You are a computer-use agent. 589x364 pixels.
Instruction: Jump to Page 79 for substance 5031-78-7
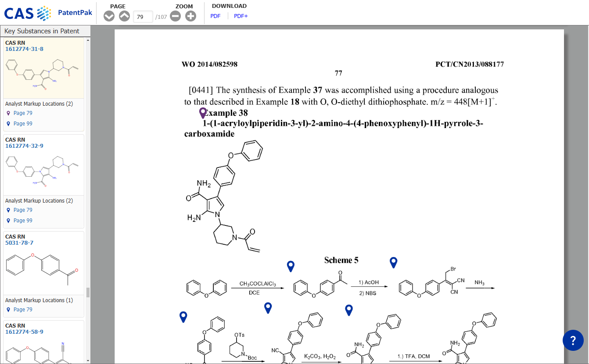23,310
